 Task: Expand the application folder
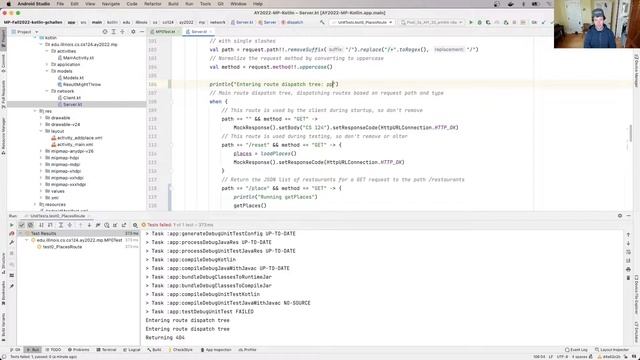tap(47, 64)
